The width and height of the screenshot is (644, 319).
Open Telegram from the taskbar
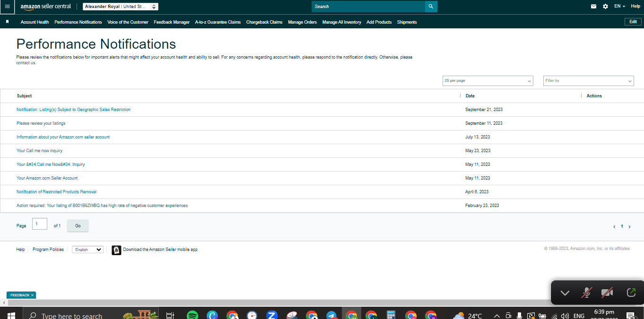331,316
